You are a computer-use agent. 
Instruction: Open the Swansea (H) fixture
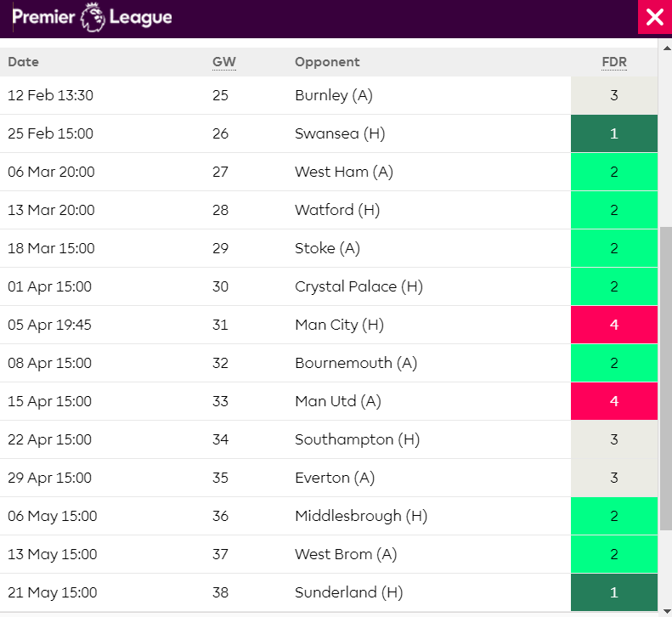(333, 133)
